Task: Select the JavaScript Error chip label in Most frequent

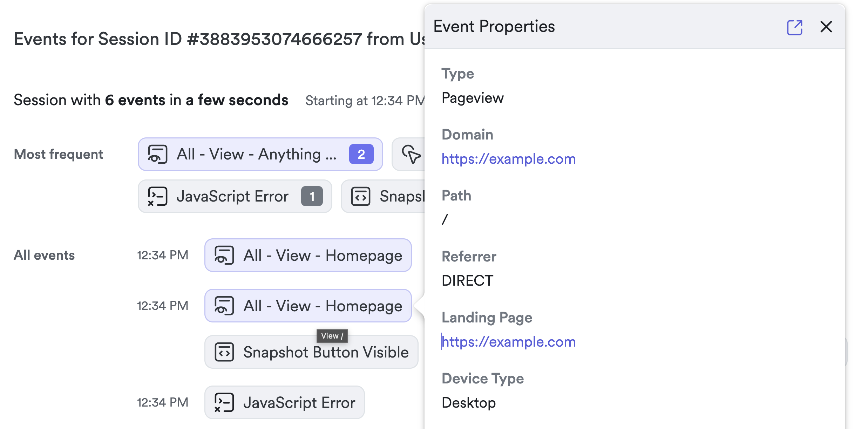Action: [232, 196]
